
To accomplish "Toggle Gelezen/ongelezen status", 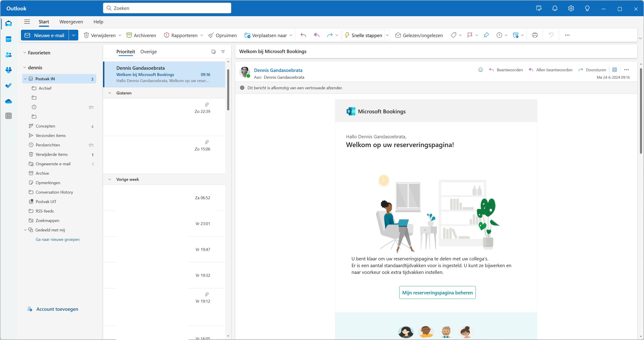I will [419, 35].
